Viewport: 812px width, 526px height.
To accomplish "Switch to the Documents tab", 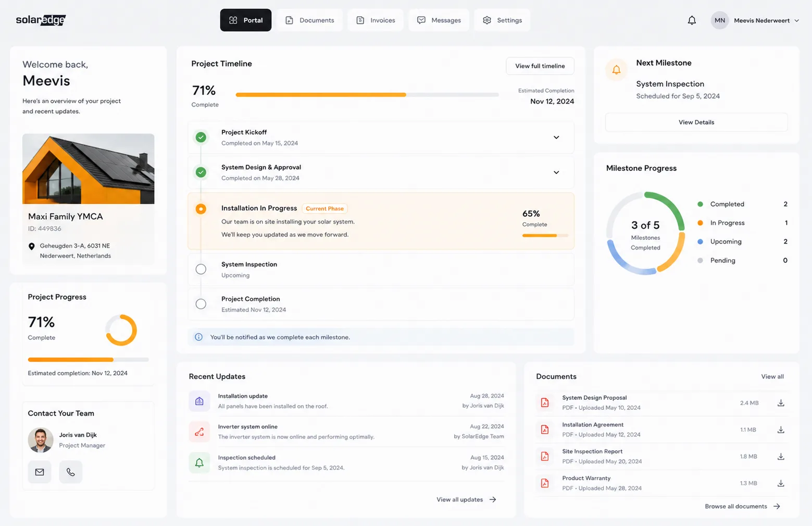I will [x=309, y=20].
